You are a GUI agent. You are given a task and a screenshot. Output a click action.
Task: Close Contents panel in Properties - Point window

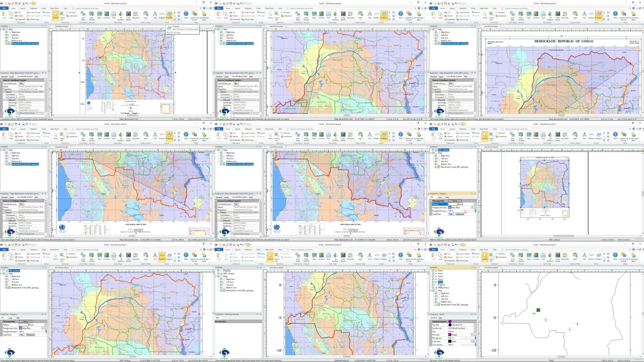[x=475, y=267]
